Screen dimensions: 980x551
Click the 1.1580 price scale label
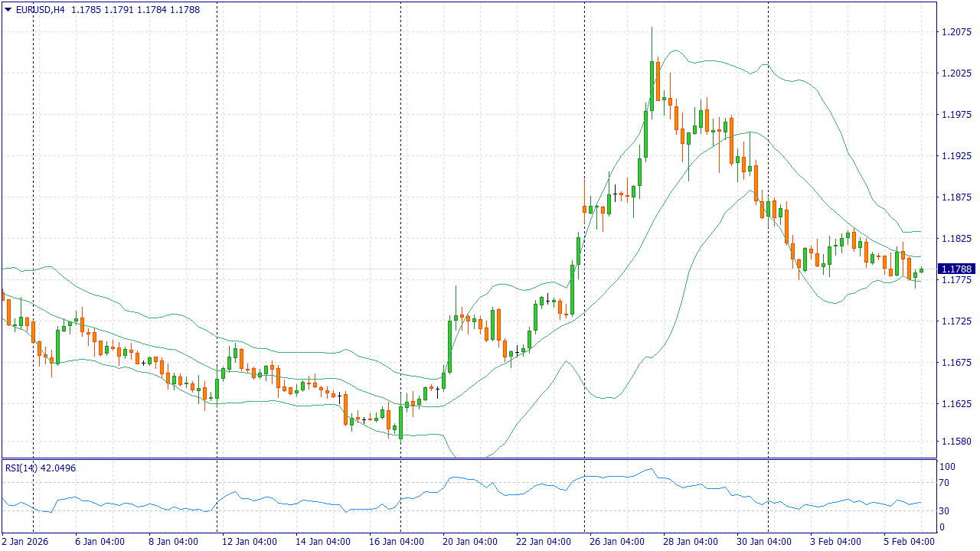pos(955,441)
